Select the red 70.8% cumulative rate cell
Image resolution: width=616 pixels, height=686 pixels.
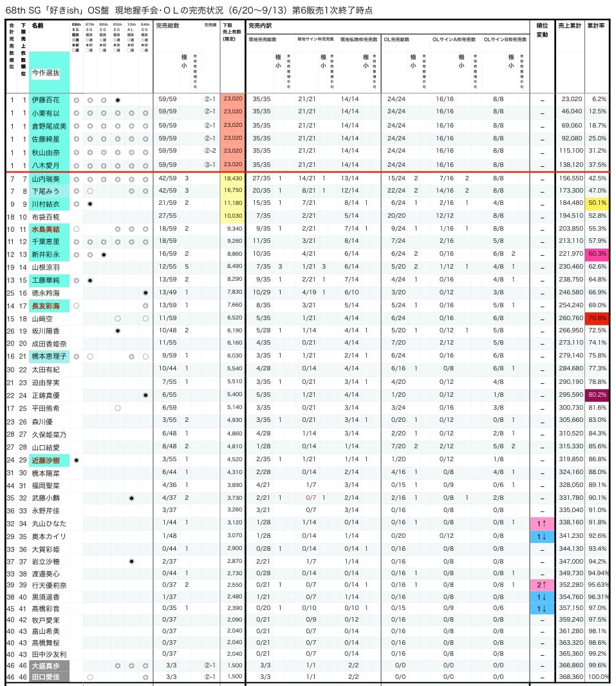coord(597,318)
